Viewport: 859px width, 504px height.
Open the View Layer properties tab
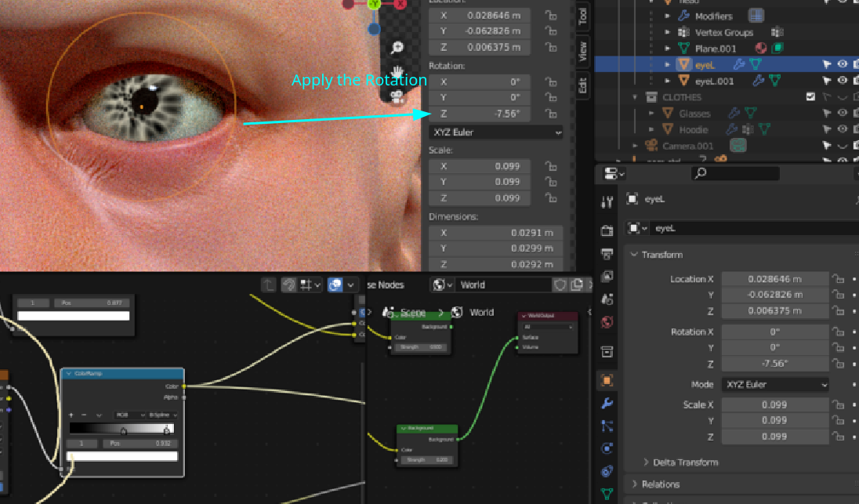607,276
